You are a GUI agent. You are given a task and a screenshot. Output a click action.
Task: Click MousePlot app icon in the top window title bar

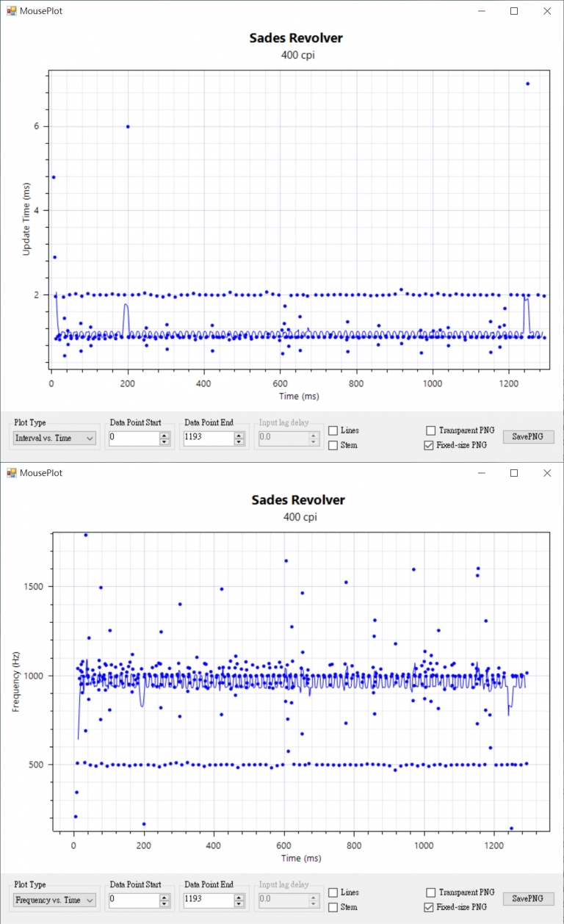pyautogui.click(x=11, y=11)
